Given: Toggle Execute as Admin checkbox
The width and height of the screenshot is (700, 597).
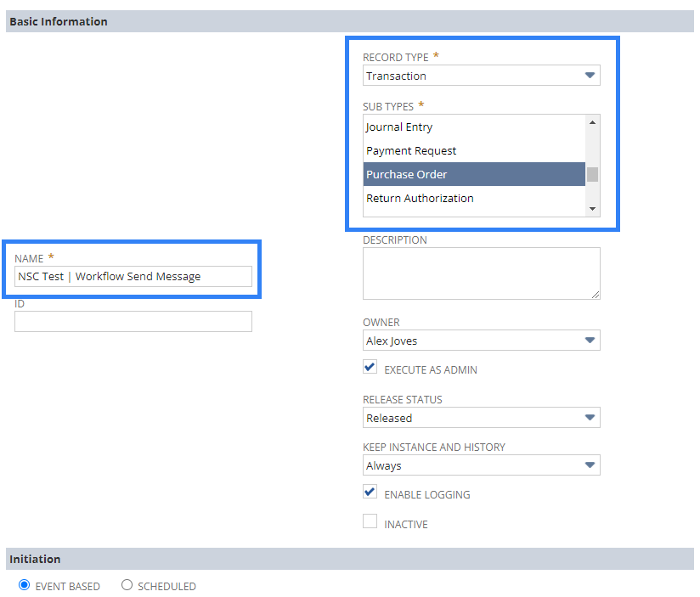Looking at the screenshot, I should [x=370, y=367].
